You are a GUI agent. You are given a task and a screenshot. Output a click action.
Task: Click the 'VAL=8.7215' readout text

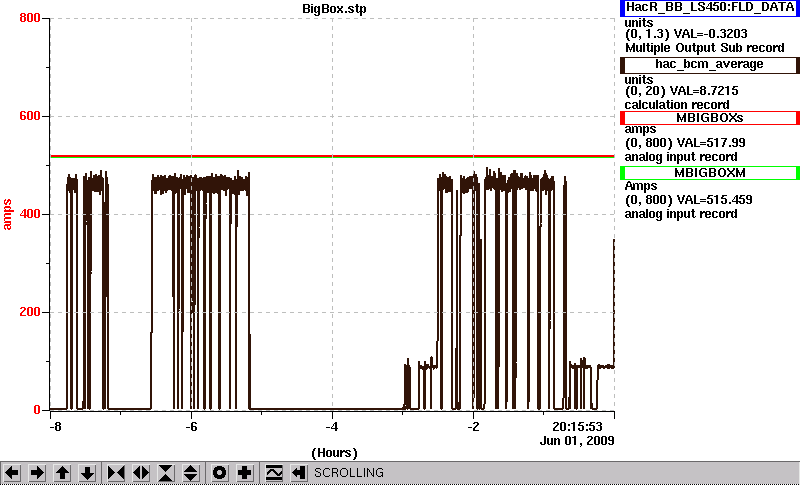[x=706, y=91]
